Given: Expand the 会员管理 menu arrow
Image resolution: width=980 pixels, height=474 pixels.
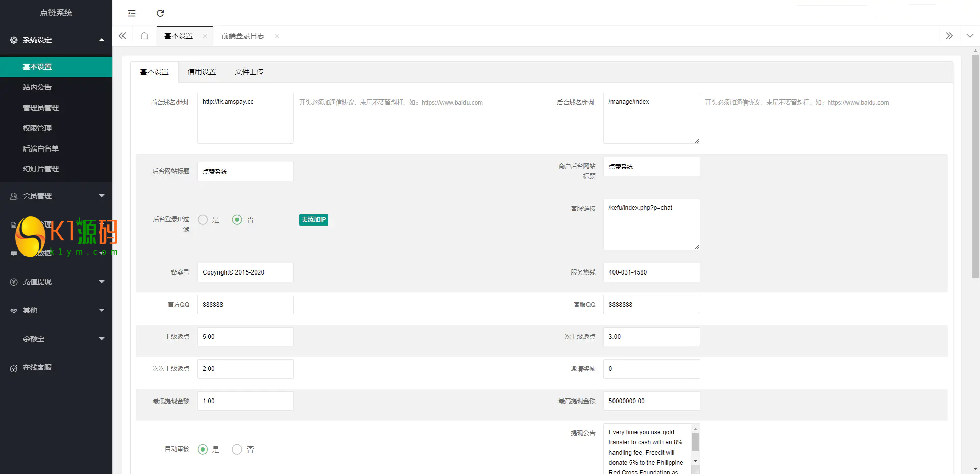Looking at the screenshot, I should click(x=102, y=196).
